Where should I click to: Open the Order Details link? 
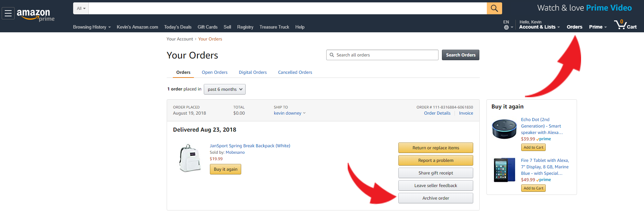coord(437,113)
